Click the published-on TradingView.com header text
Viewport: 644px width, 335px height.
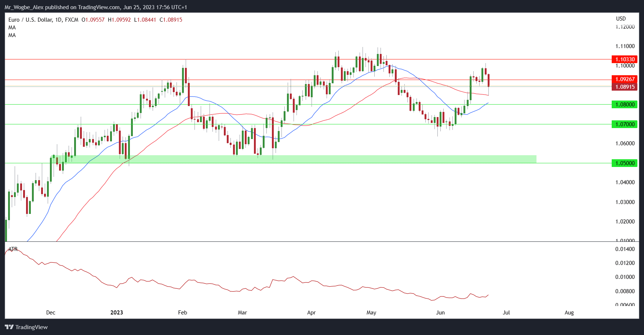point(96,7)
